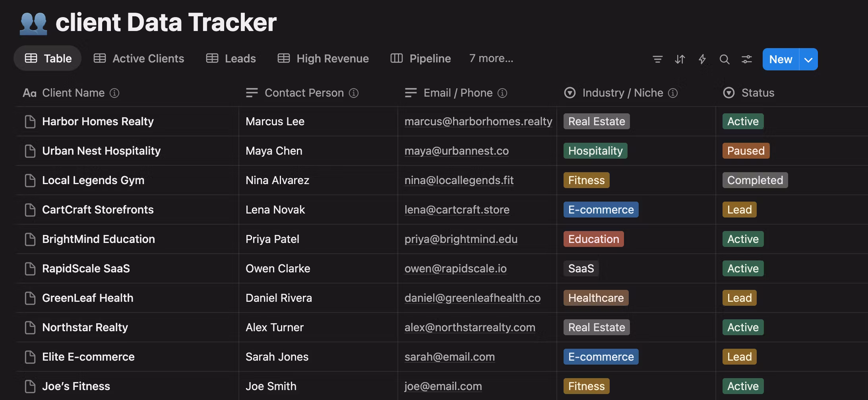Screen dimensions: 868x400
Task: Open maya@urbannest.co email link
Action: [457, 151]
